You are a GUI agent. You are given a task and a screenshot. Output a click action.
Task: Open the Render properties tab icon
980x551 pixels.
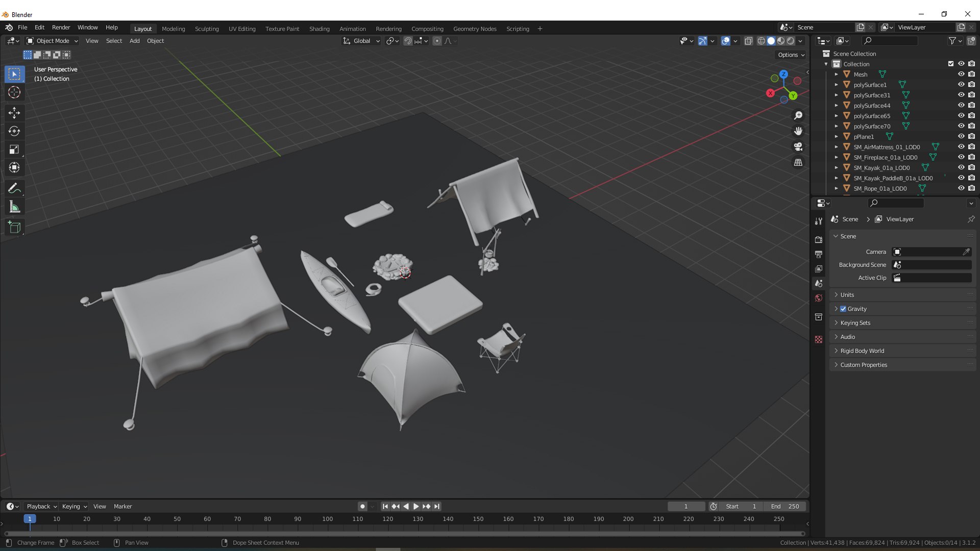point(819,239)
